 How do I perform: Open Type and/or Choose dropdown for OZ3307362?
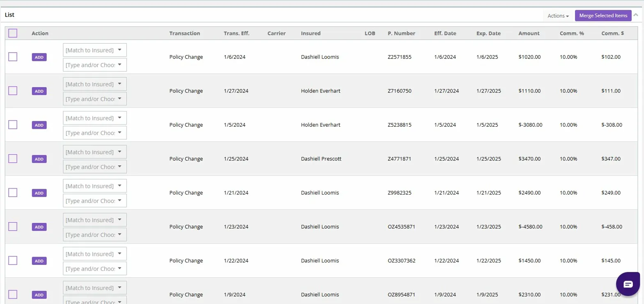[x=95, y=268]
